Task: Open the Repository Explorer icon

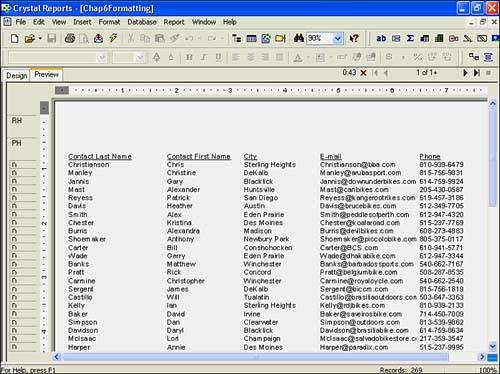Action: [x=280, y=38]
